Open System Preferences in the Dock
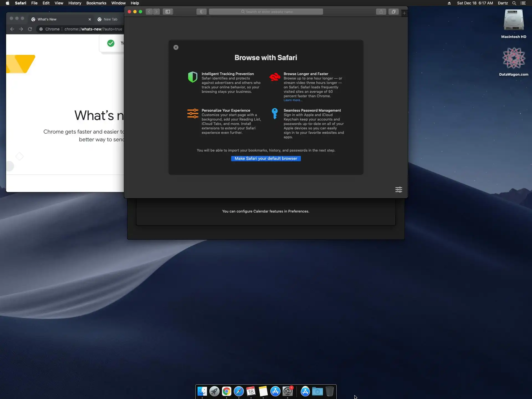Screen dimensions: 532x399 coord(288,391)
